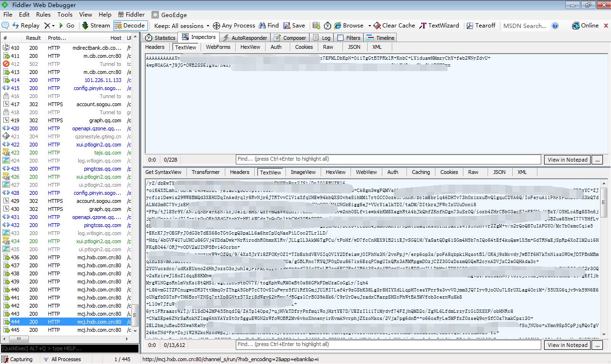Viewport: 611px width, 364px height.
Task: Click the Save sessions toolbar icon
Action: (x=294, y=26)
